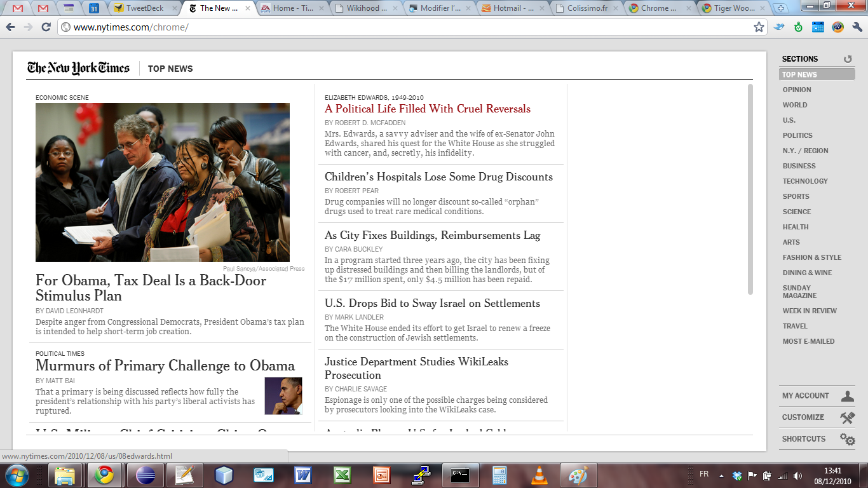Click the Customize tools icon

[x=848, y=417]
